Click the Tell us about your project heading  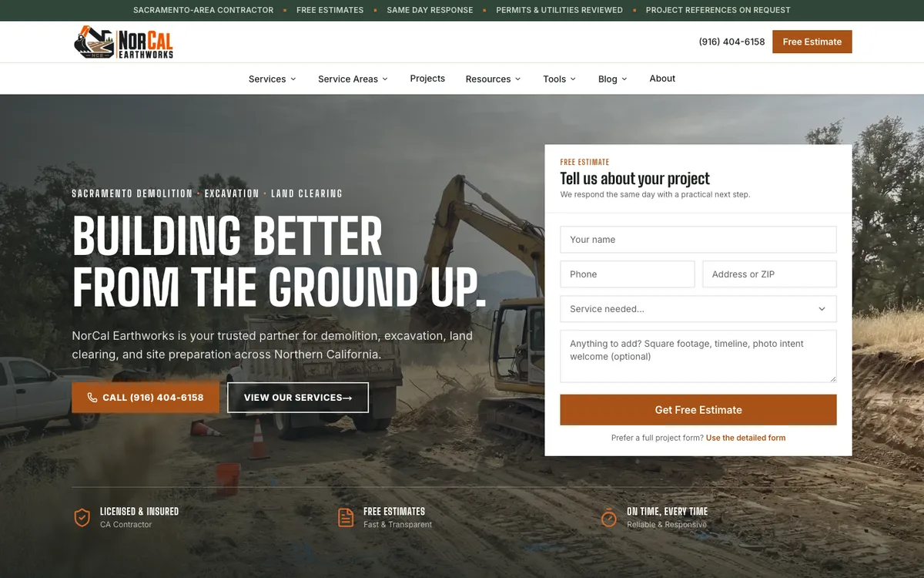point(634,179)
